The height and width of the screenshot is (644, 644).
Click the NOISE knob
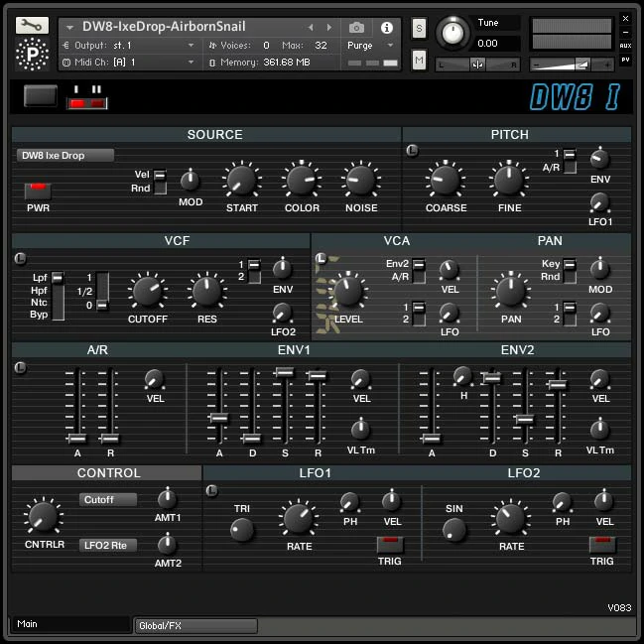361,181
